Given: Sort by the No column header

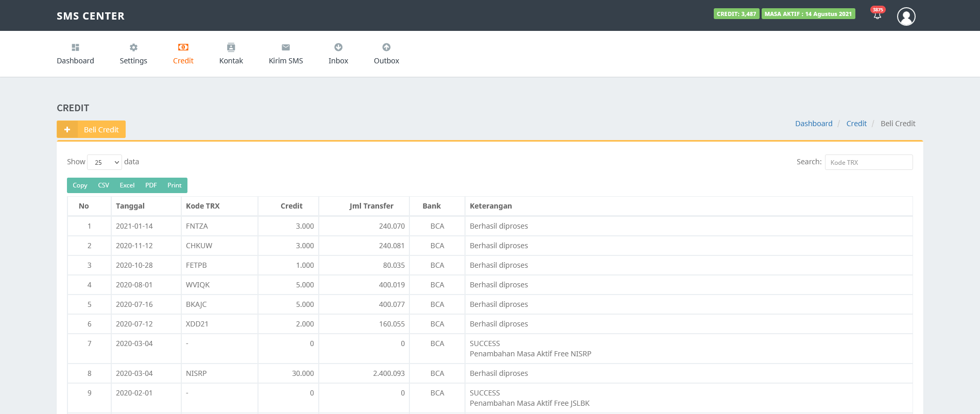Looking at the screenshot, I should [x=89, y=206].
